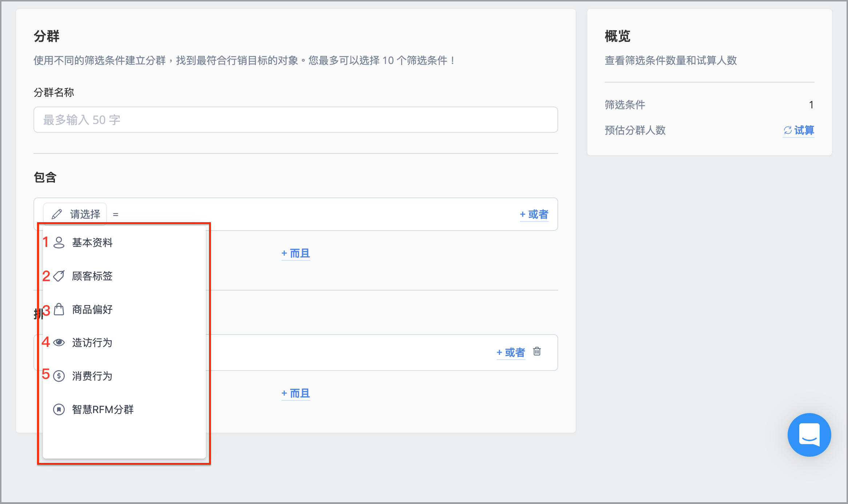Click the shopping bag icon for 商品偏好
Screen dimensions: 848x504
tap(59, 309)
